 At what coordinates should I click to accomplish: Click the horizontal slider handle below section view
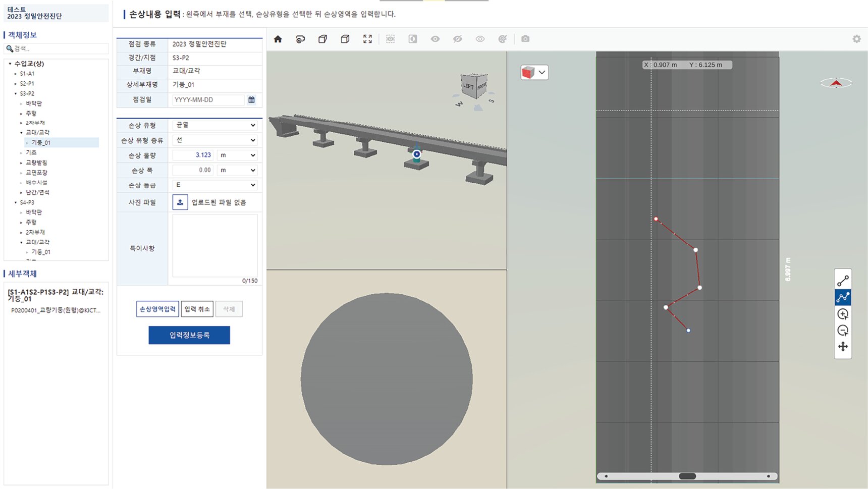point(687,476)
